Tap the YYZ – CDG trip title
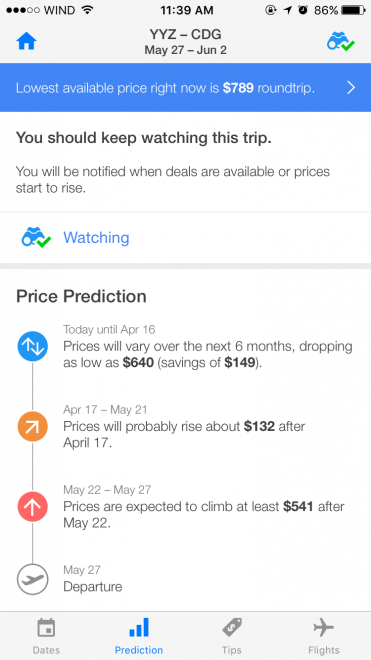Image resolution: width=371 pixels, height=660 pixels. (x=185, y=34)
